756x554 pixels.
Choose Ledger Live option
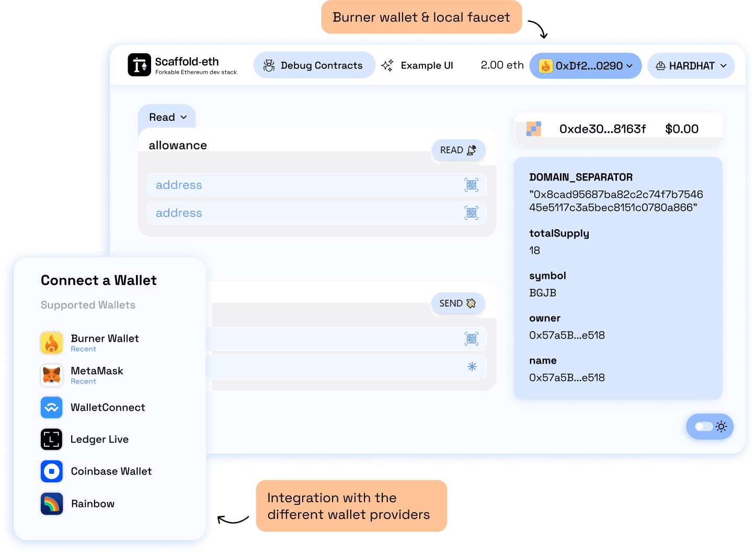click(85, 439)
